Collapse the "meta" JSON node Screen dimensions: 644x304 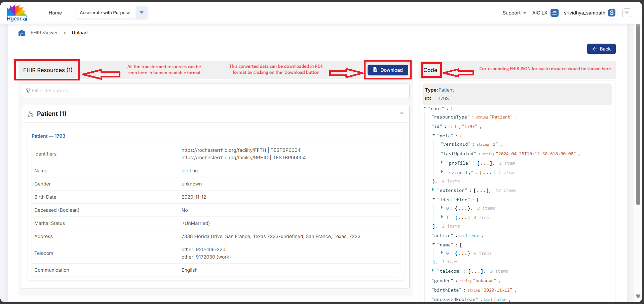pos(434,135)
